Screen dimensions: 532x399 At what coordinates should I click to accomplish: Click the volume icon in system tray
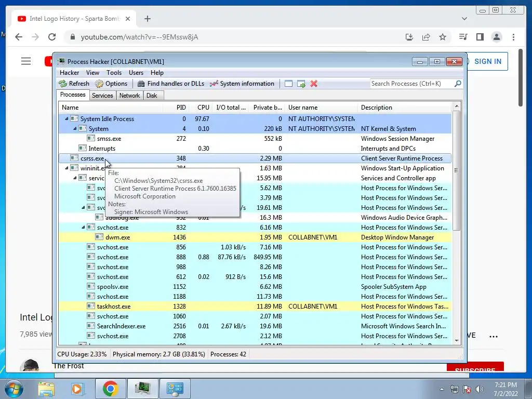(479, 389)
